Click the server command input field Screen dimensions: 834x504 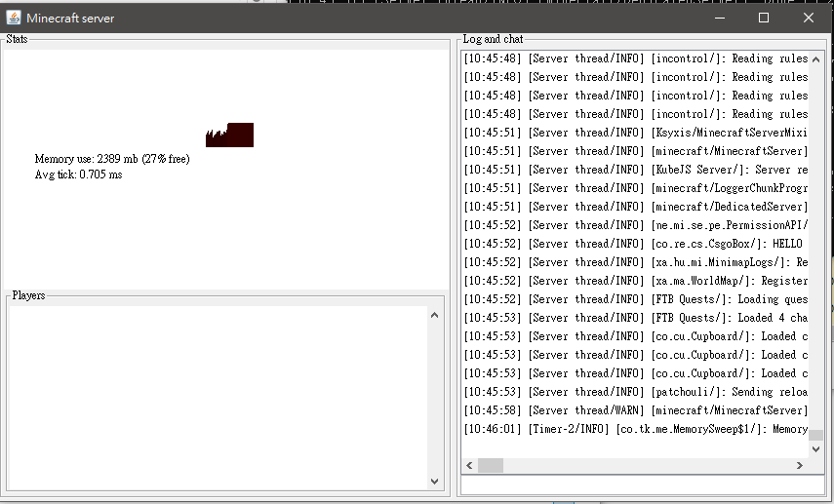(643, 485)
